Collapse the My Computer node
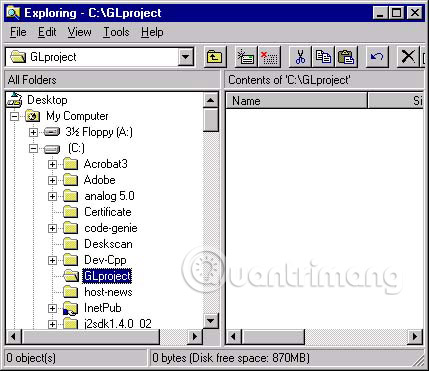This screenshot has height=371, width=429. pyautogui.click(x=14, y=116)
